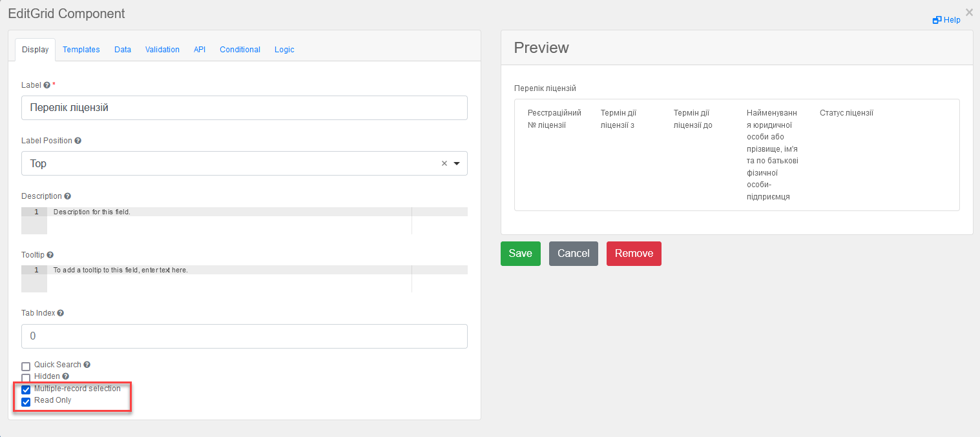
Task: Switch to the Templates tab
Action: (81, 50)
